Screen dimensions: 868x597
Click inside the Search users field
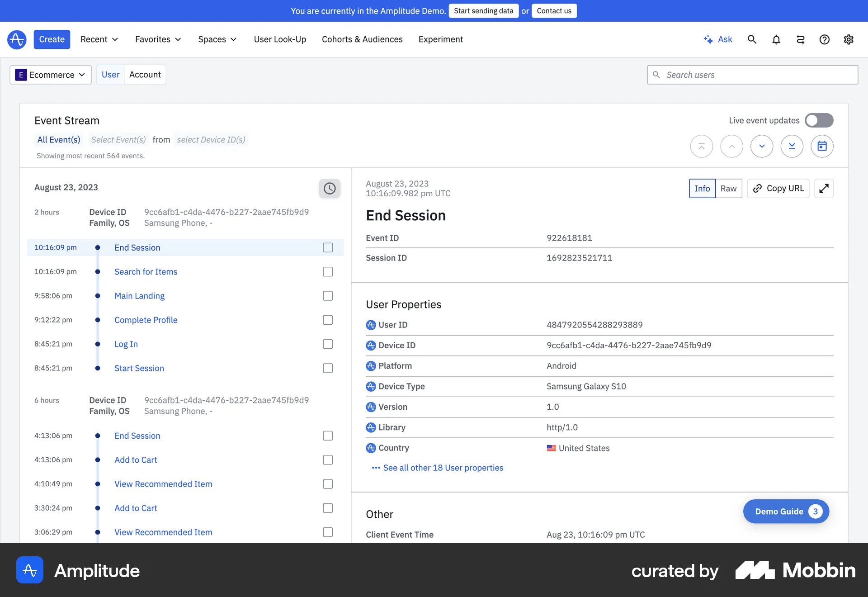click(752, 75)
